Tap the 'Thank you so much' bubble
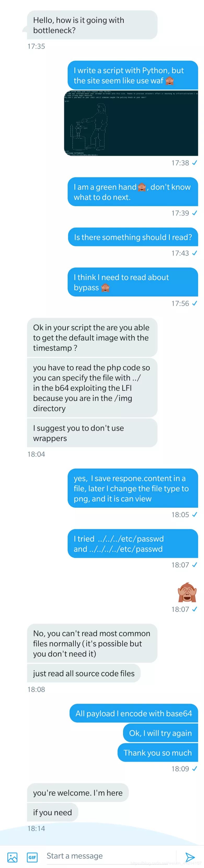Screen dimensions: 204x868 158,753
